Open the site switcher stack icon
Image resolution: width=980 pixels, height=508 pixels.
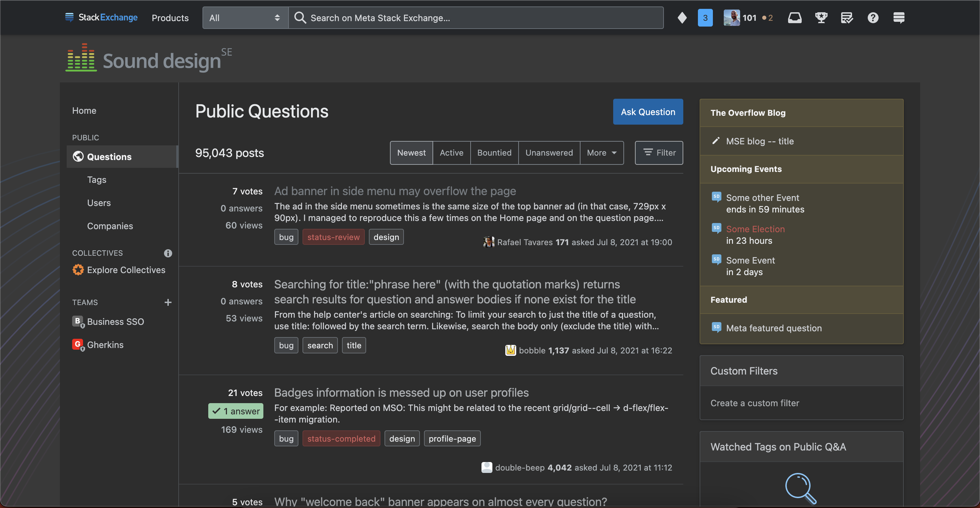(899, 17)
